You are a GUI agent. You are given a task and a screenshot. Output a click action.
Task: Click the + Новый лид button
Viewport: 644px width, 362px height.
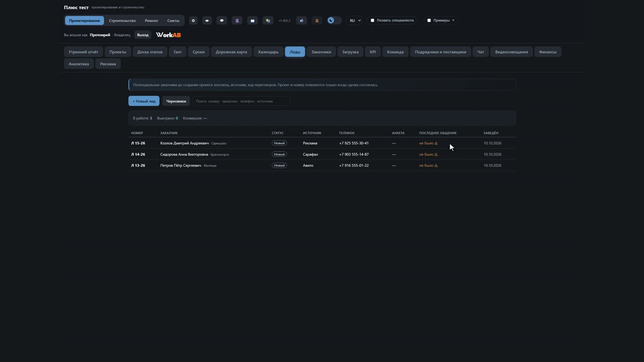pyautogui.click(x=144, y=101)
